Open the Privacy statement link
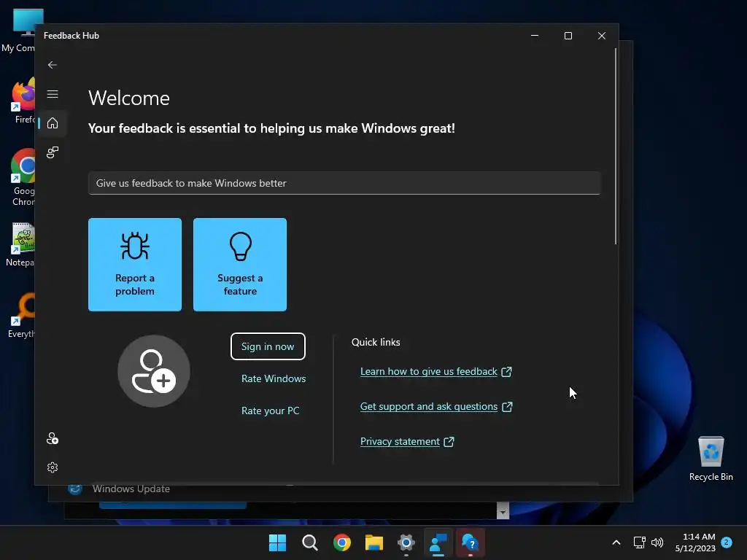 [407, 441]
